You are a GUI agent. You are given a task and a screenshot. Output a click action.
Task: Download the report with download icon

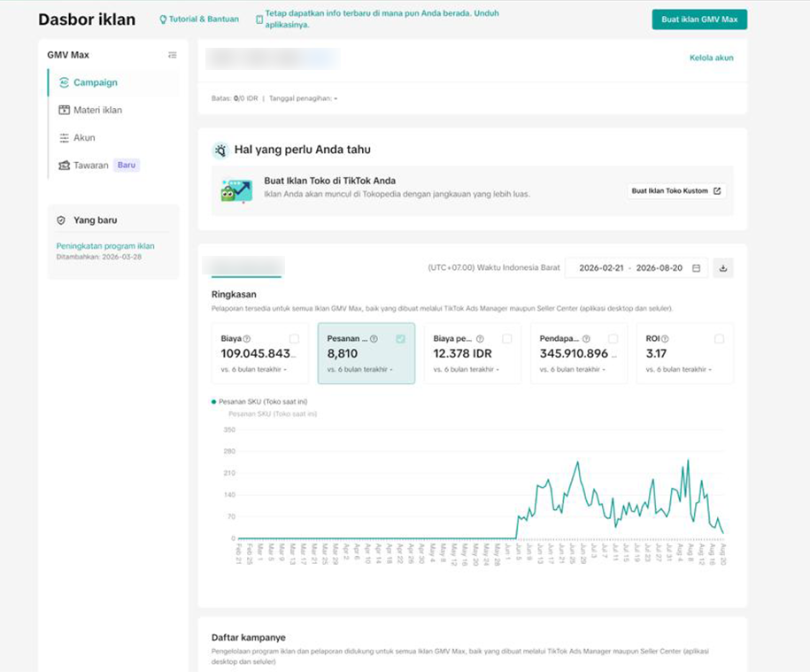(723, 268)
